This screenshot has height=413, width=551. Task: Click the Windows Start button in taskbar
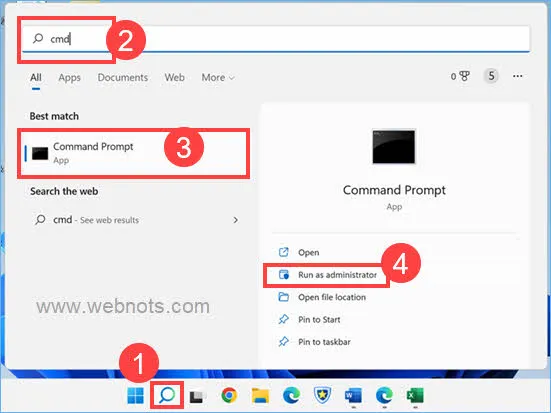click(135, 396)
